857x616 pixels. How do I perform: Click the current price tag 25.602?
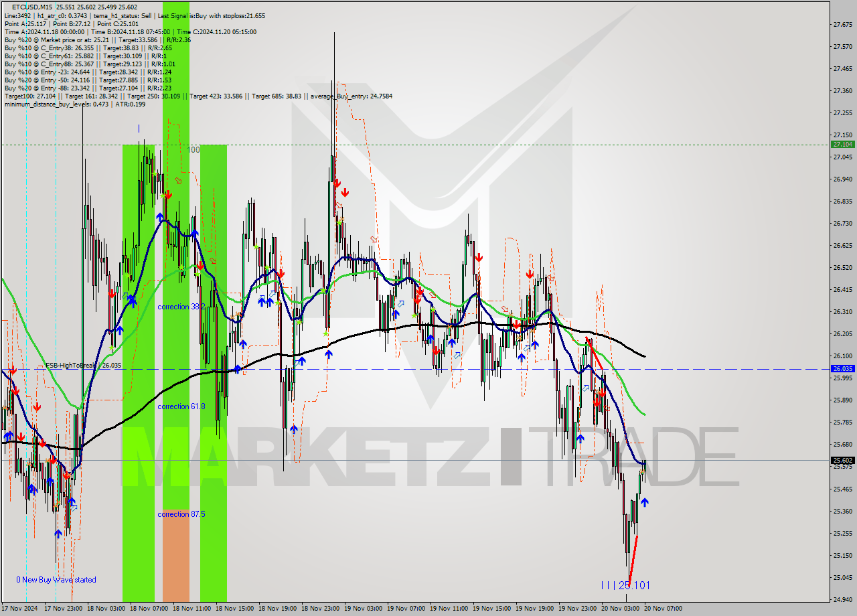[x=842, y=460]
